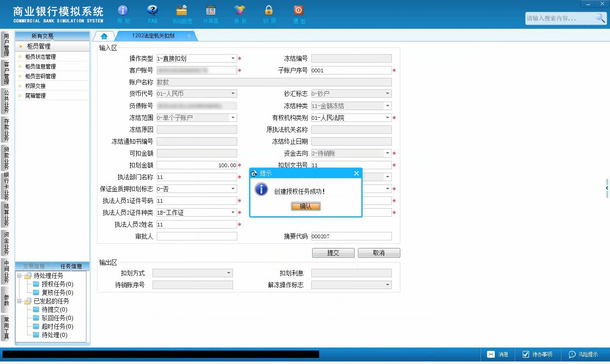The image size is (610, 364).
Task: Lock the screen with 锁屏 icon
Action: (269, 14)
